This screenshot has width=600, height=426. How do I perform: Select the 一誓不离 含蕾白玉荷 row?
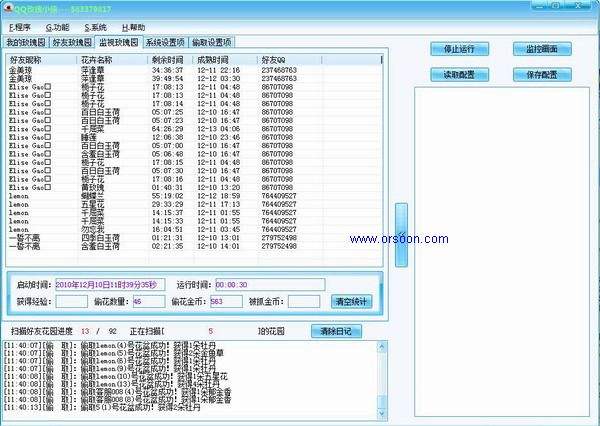tap(194, 246)
